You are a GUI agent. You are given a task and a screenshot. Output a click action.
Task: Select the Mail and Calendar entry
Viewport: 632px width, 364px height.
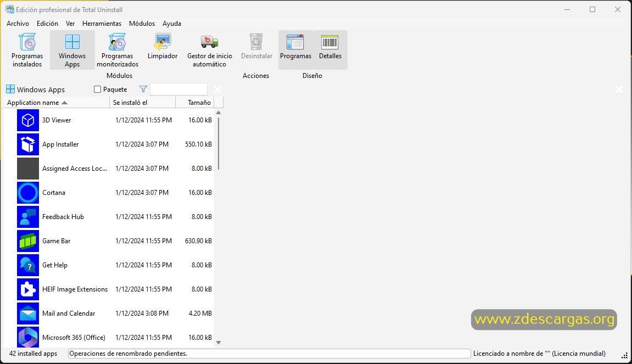click(x=69, y=313)
